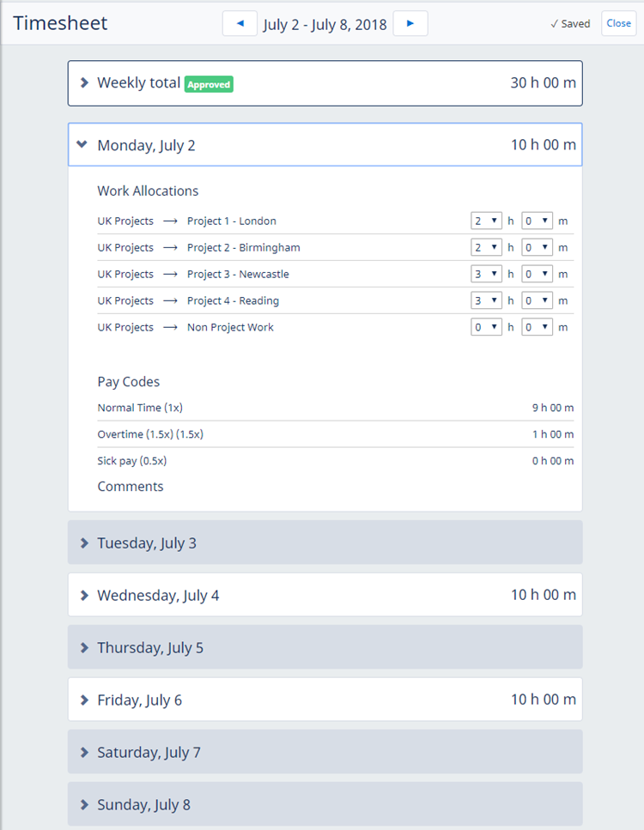Image resolution: width=644 pixels, height=830 pixels.
Task: Open minutes dropdown for Project 1 - London
Action: [537, 221]
